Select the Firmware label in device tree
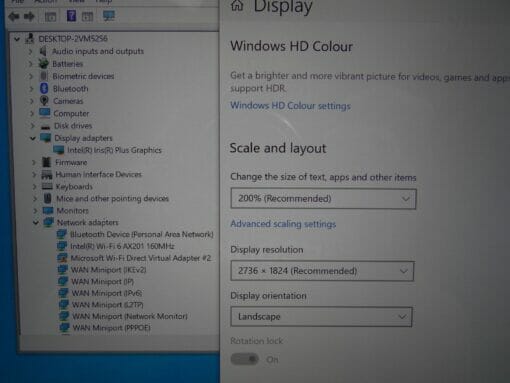 pyautogui.click(x=71, y=162)
